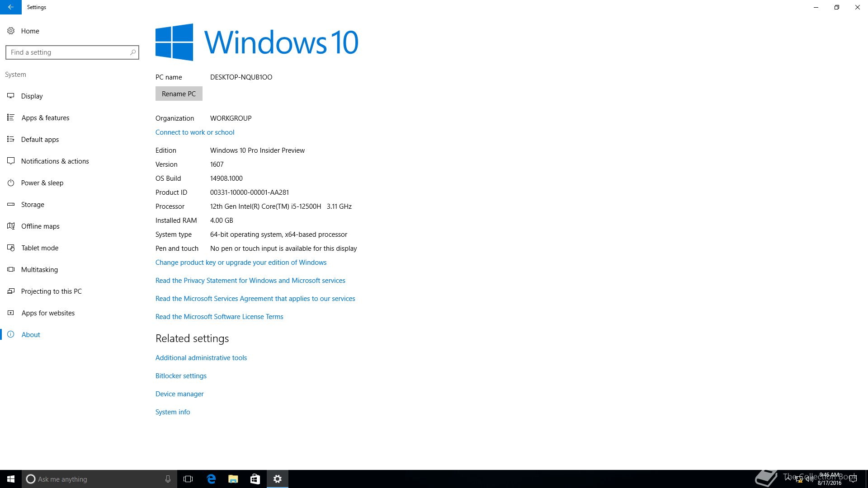Click PC name value DESKTOP-NQUB1OO

pyautogui.click(x=241, y=77)
